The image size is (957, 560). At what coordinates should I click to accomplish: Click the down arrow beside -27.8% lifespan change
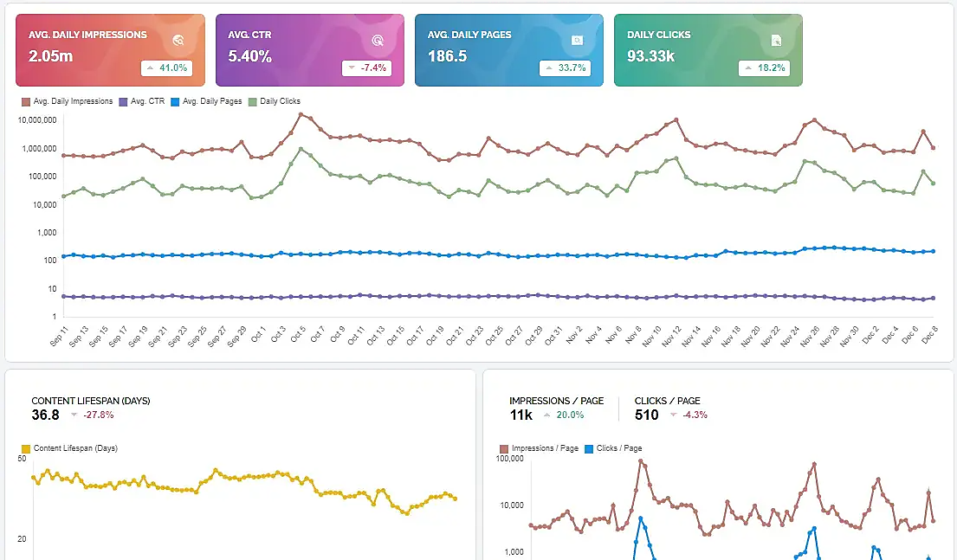point(74,415)
